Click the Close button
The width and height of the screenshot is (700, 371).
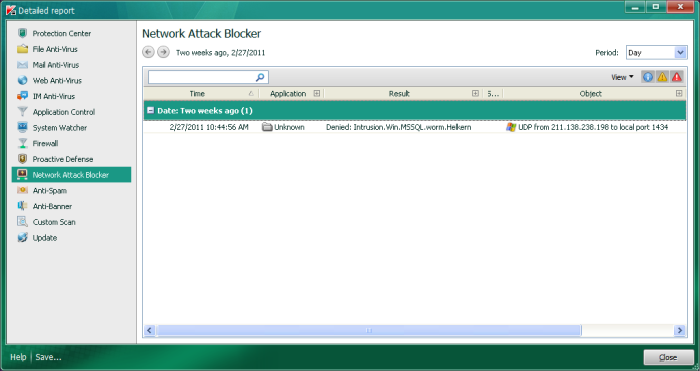668,357
